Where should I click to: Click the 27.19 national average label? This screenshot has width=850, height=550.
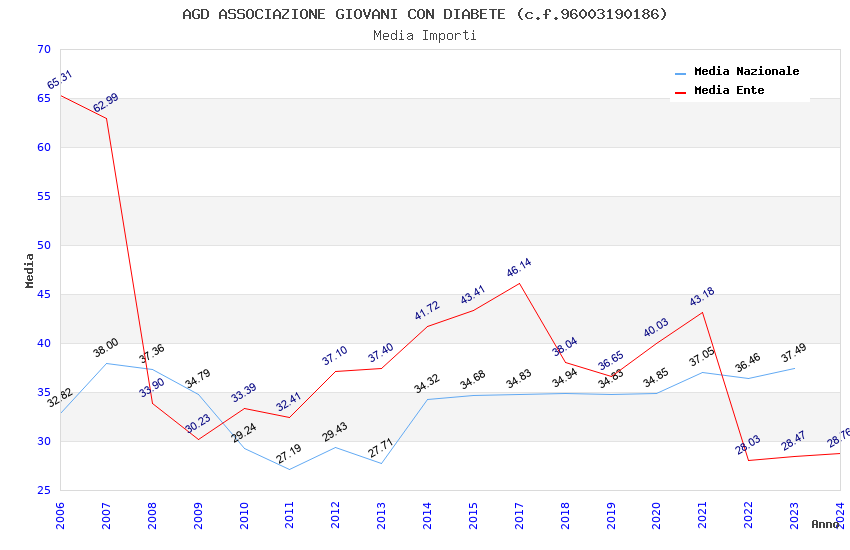[288, 454]
